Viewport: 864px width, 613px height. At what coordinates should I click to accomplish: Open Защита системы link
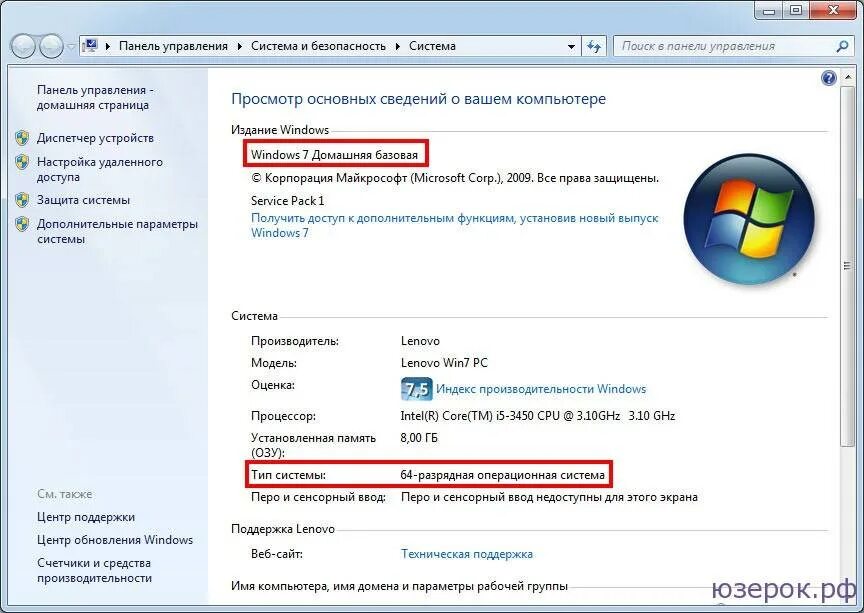83,200
